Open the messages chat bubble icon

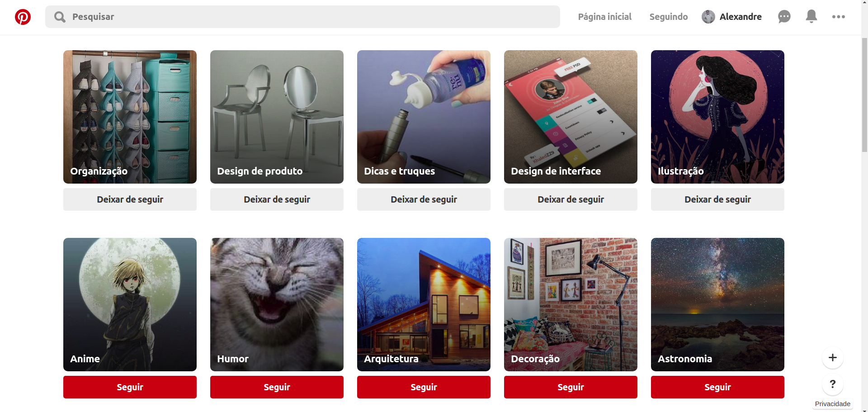784,17
